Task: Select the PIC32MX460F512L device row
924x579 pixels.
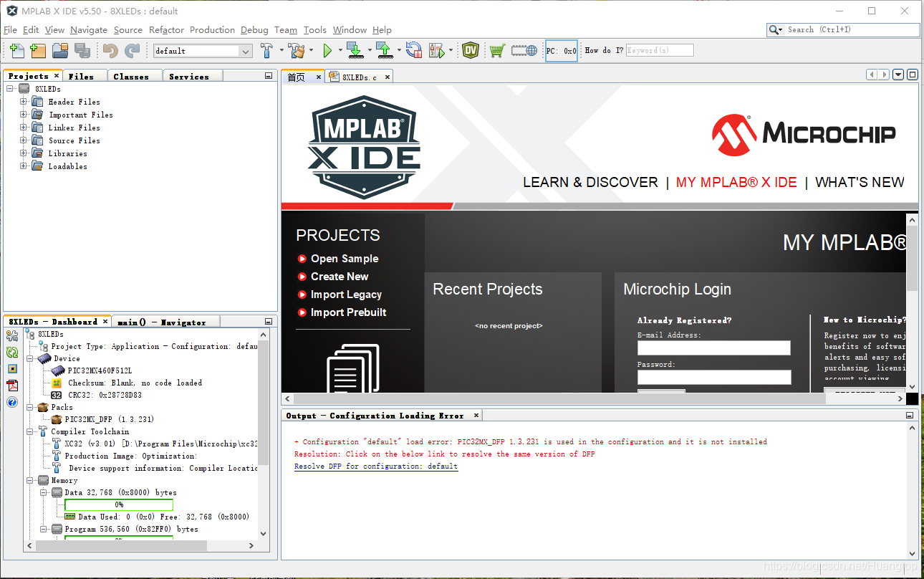Action: point(92,370)
